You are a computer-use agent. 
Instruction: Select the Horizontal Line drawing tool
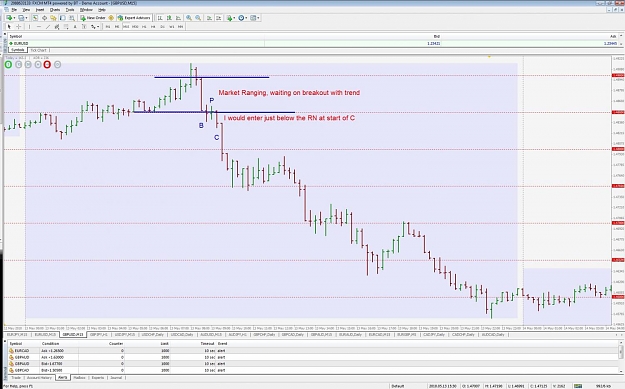point(39,27)
